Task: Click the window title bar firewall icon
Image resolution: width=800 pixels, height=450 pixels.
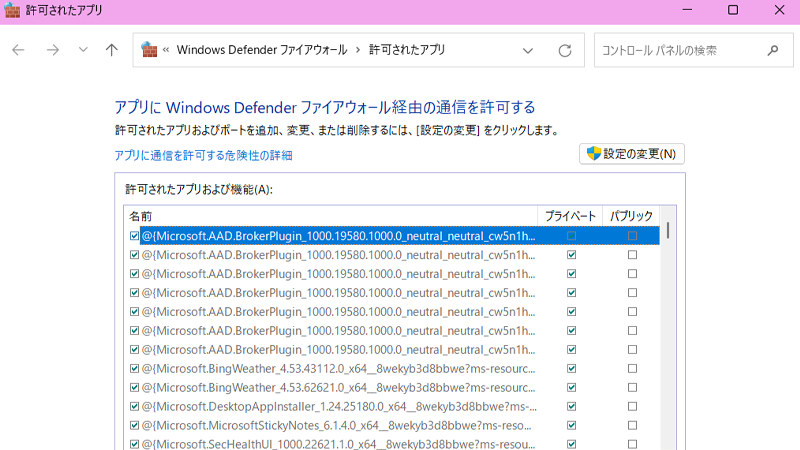Action: click(12, 10)
